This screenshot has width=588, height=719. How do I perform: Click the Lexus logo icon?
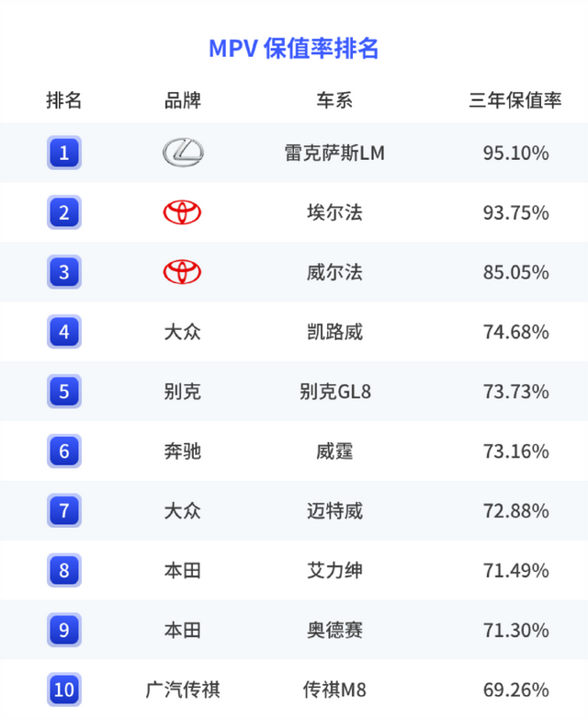click(x=183, y=153)
